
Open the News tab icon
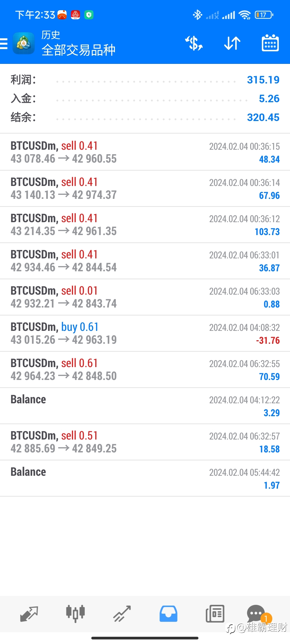pyautogui.click(x=215, y=614)
